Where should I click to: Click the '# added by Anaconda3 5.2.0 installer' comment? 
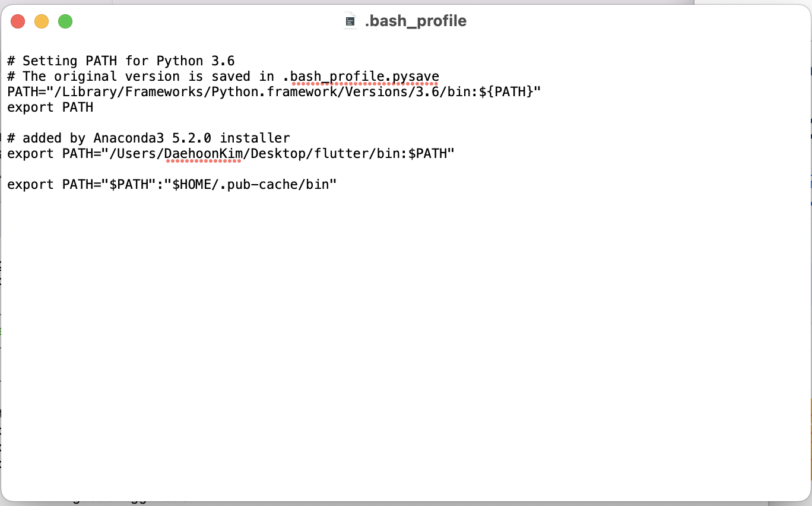pos(148,138)
